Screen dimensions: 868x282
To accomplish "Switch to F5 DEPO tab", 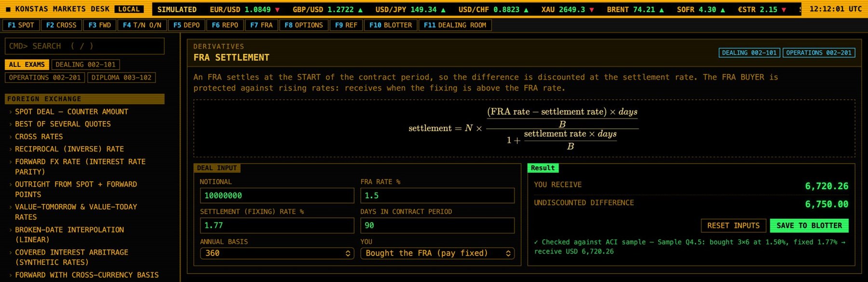I will point(187,25).
